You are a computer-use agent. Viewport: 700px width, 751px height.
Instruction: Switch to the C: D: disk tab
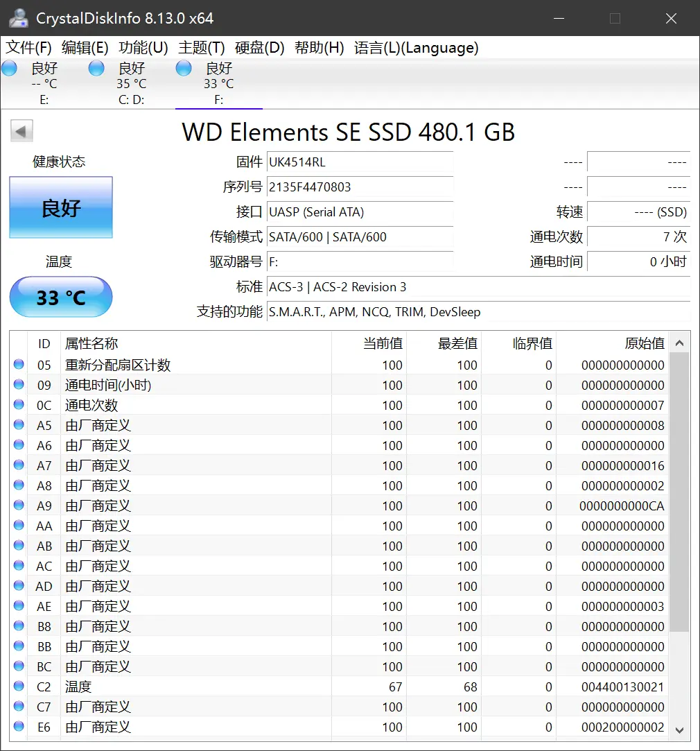[x=131, y=84]
